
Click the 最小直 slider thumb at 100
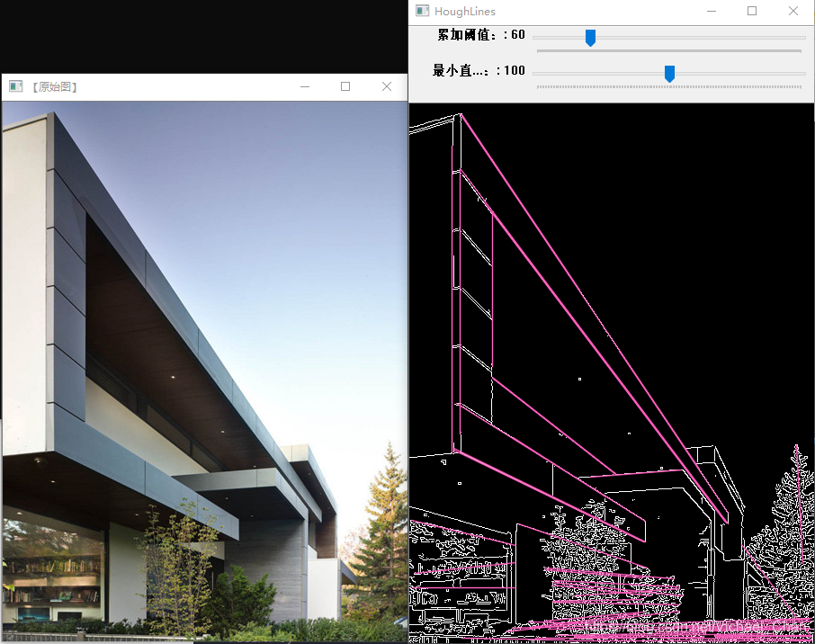[x=670, y=73]
